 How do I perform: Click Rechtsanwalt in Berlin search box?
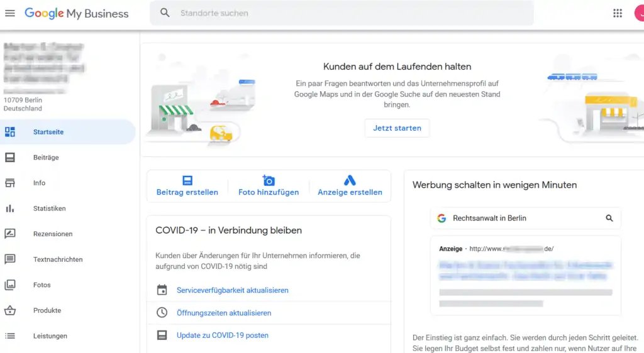tap(526, 218)
